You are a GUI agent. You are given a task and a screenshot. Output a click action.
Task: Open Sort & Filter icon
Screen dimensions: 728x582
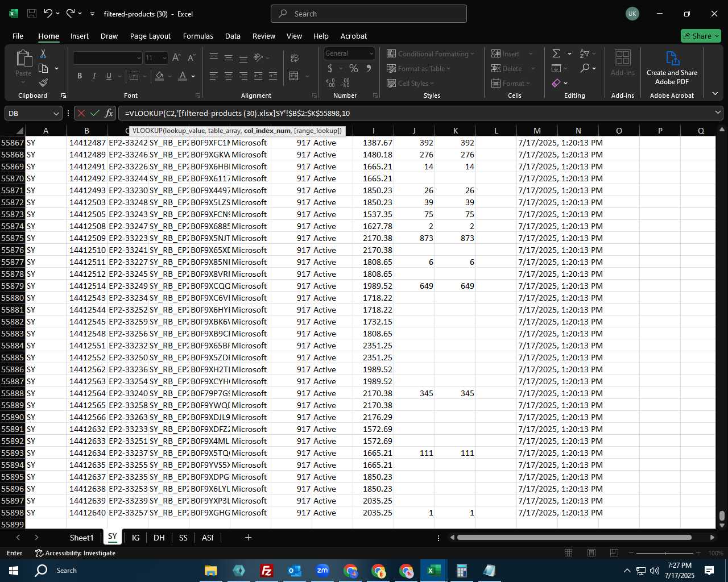[584, 53]
